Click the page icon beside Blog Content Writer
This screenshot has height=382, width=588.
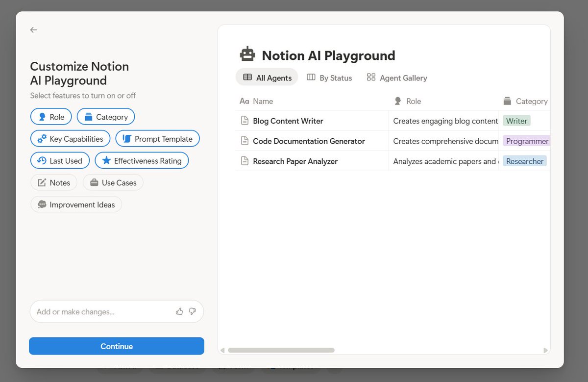tap(245, 121)
